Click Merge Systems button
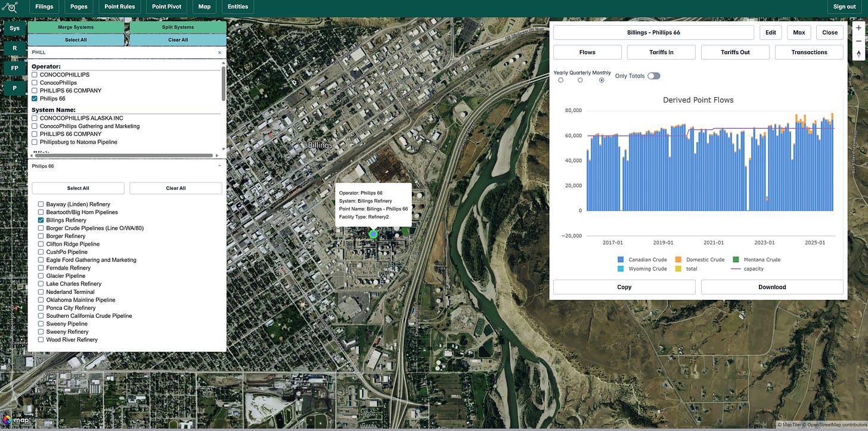Viewport: 868px width, 431px height. tap(76, 27)
